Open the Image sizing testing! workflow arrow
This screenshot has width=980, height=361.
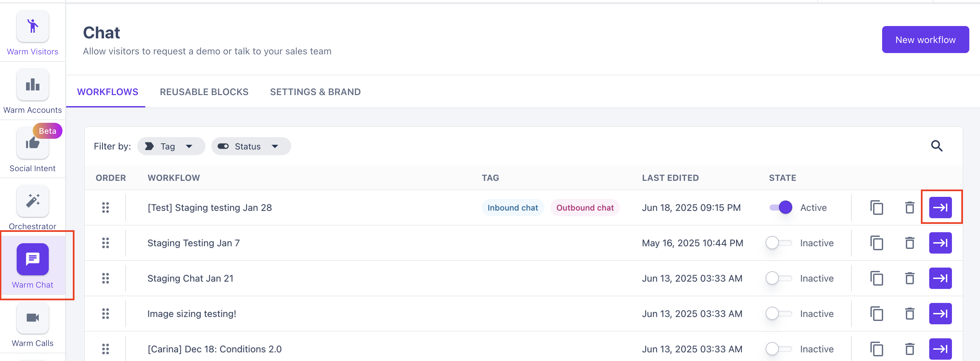(940, 314)
